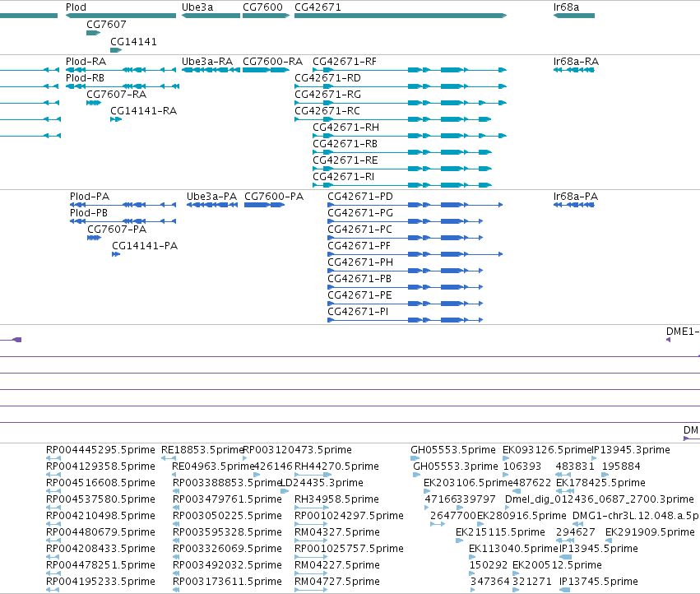Click the RE18853.5prime EST label

202,450
